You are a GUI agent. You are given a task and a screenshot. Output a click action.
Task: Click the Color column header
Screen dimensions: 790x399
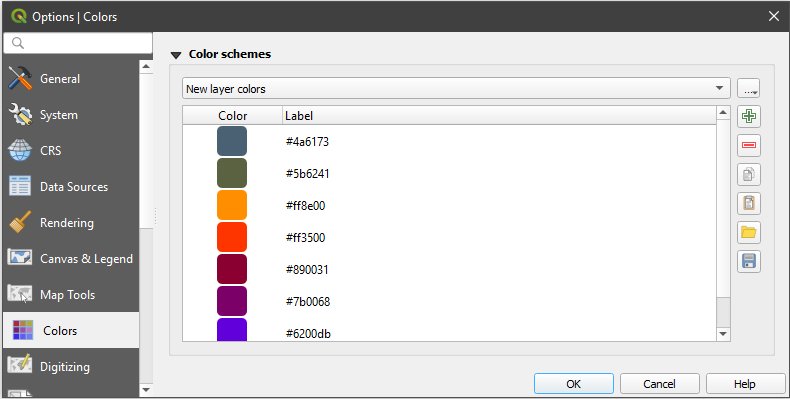[x=233, y=115]
